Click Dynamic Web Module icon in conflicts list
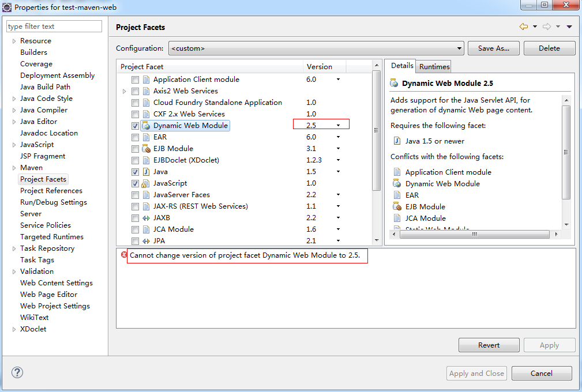Viewport: 582px width, 392px height. coord(397,183)
